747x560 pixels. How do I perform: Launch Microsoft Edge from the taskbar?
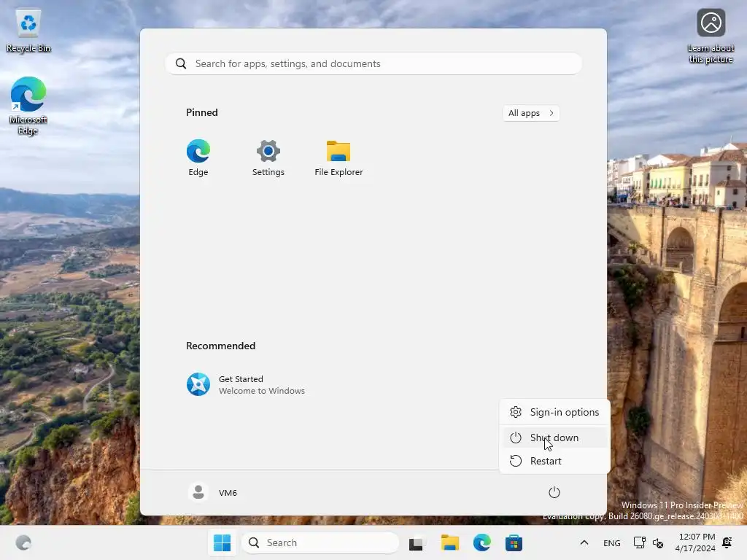482,542
